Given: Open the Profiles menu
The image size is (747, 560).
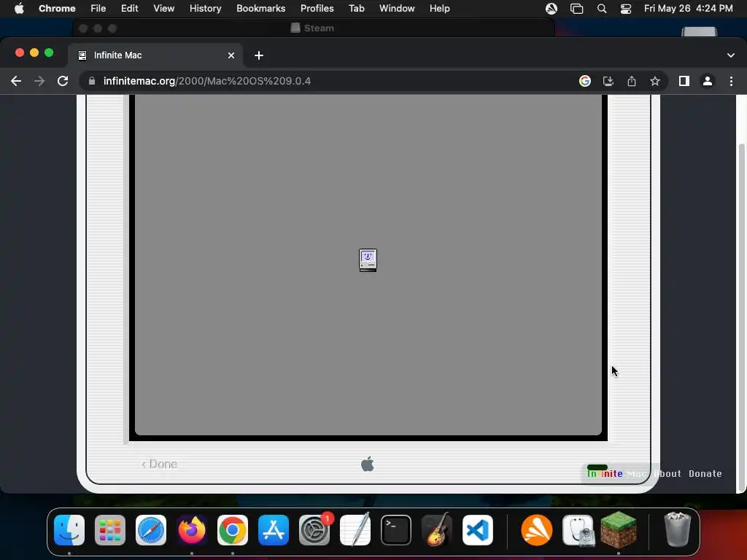Looking at the screenshot, I should click(x=317, y=8).
